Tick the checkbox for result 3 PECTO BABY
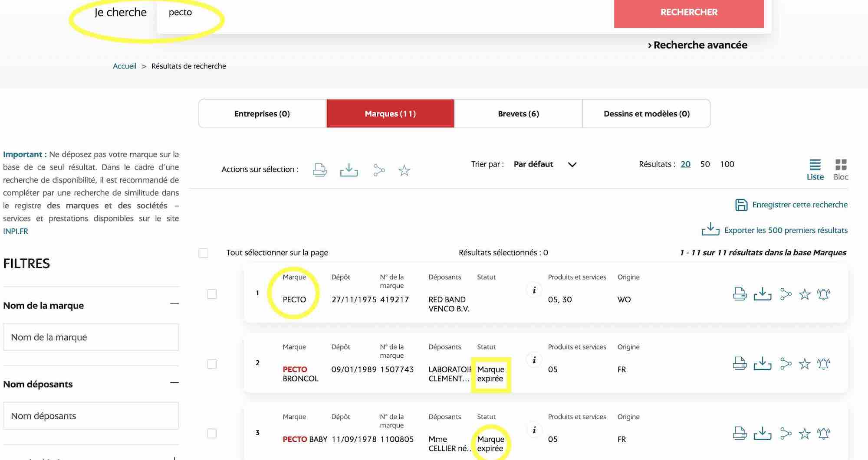Image resolution: width=868 pixels, height=460 pixels. pos(212,434)
